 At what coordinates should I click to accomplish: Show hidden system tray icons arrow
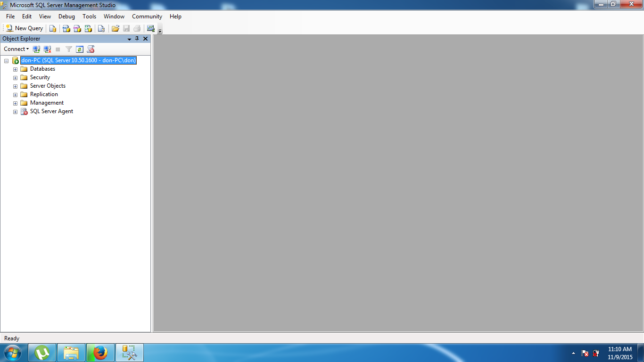tap(573, 353)
